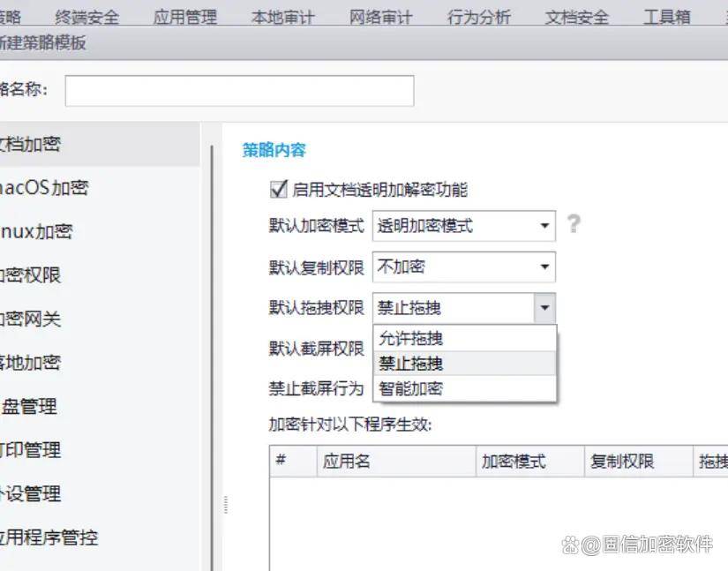Open the 本地审计 tab
The width and height of the screenshot is (728, 571).
click(x=282, y=17)
